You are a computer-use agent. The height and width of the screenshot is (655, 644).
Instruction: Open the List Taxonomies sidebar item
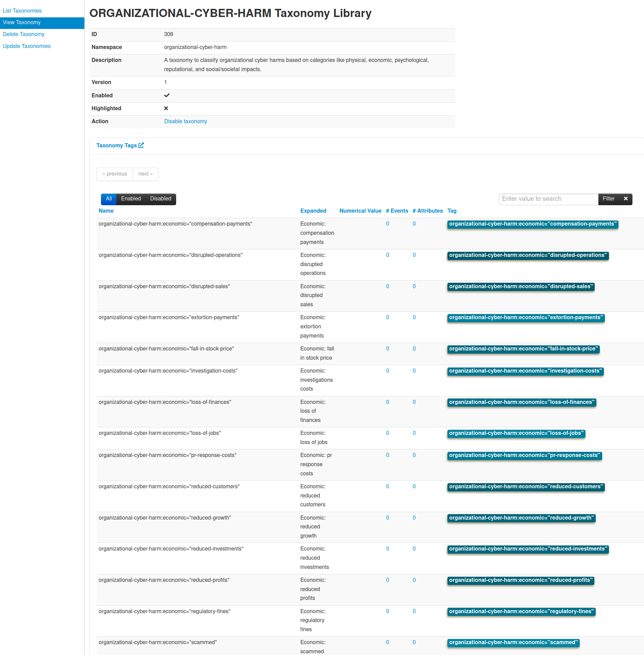(22, 11)
